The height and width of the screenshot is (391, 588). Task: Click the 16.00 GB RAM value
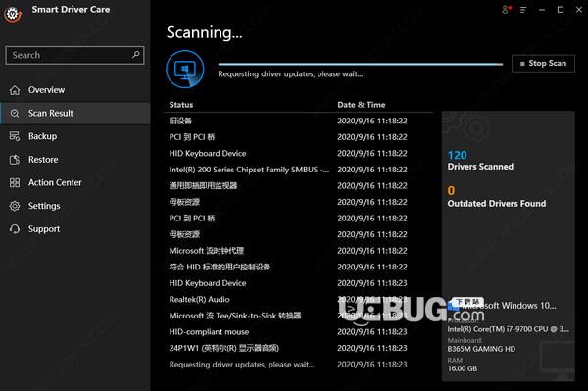(x=462, y=368)
